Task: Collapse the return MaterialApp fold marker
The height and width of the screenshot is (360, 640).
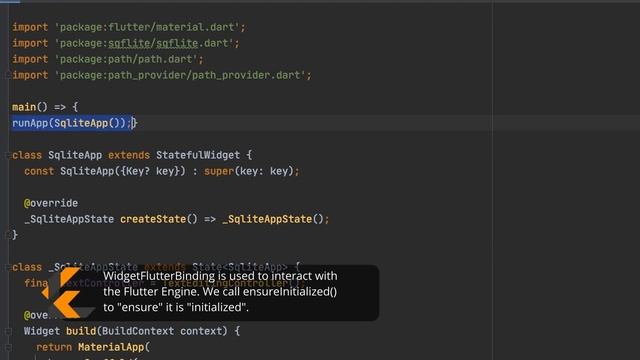Action: click(x=7, y=347)
